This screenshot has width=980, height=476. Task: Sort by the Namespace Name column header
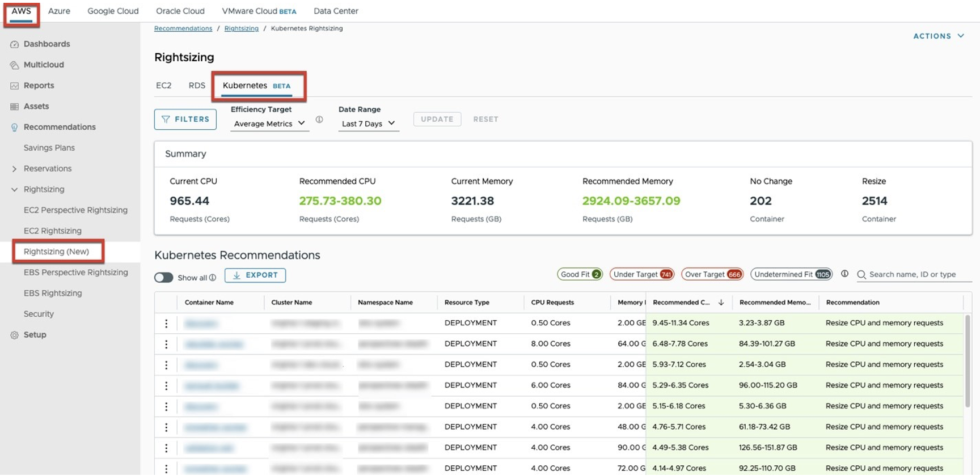pos(385,303)
